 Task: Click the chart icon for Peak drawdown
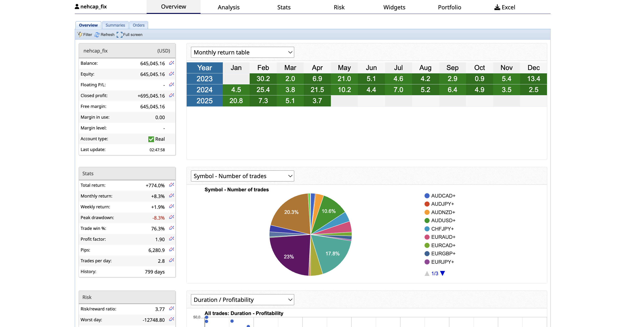click(171, 217)
